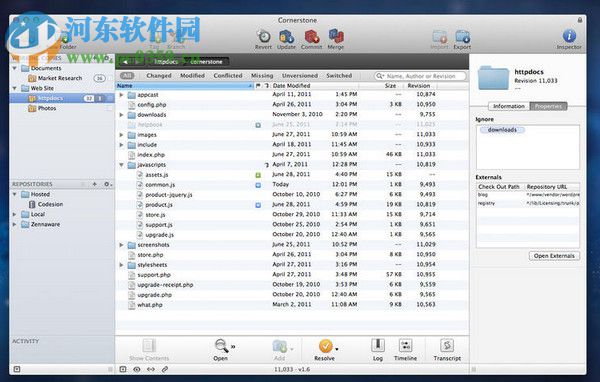
Task: Select the config.php file row
Action: (292, 104)
